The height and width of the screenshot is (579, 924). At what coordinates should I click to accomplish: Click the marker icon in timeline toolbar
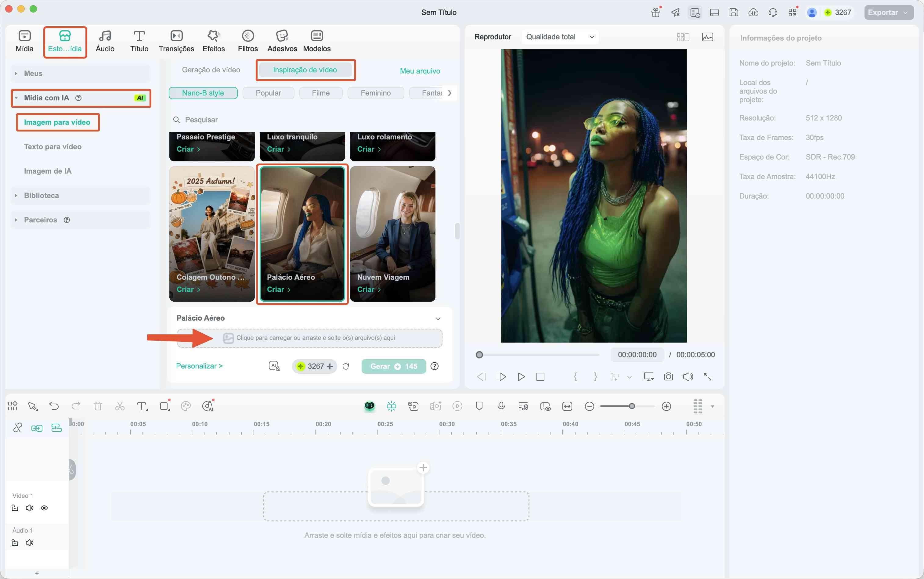pos(479,406)
